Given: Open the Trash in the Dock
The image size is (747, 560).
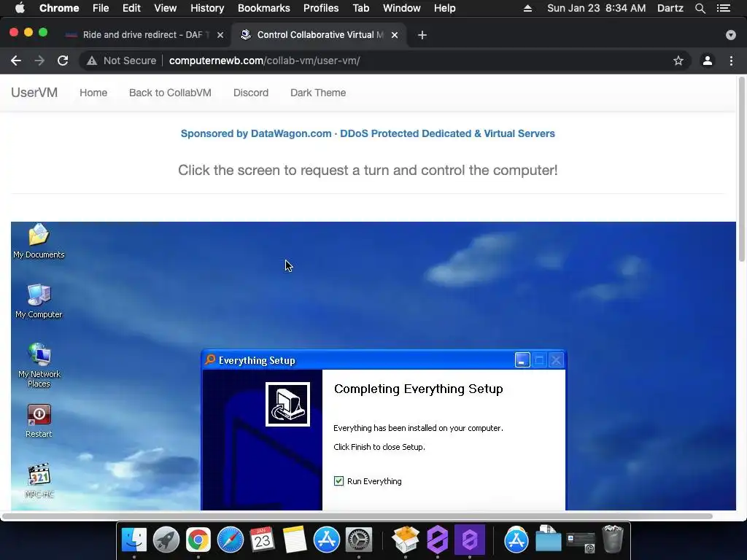Looking at the screenshot, I should pos(613,540).
